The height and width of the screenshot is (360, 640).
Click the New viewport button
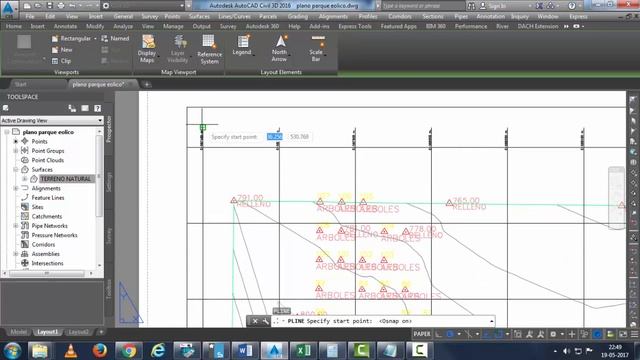(62, 50)
